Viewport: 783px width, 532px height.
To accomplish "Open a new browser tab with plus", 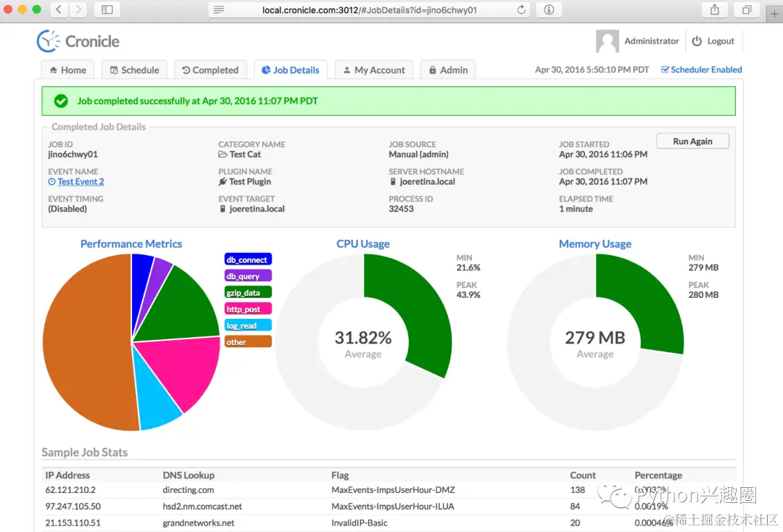I will pos(774,14).
